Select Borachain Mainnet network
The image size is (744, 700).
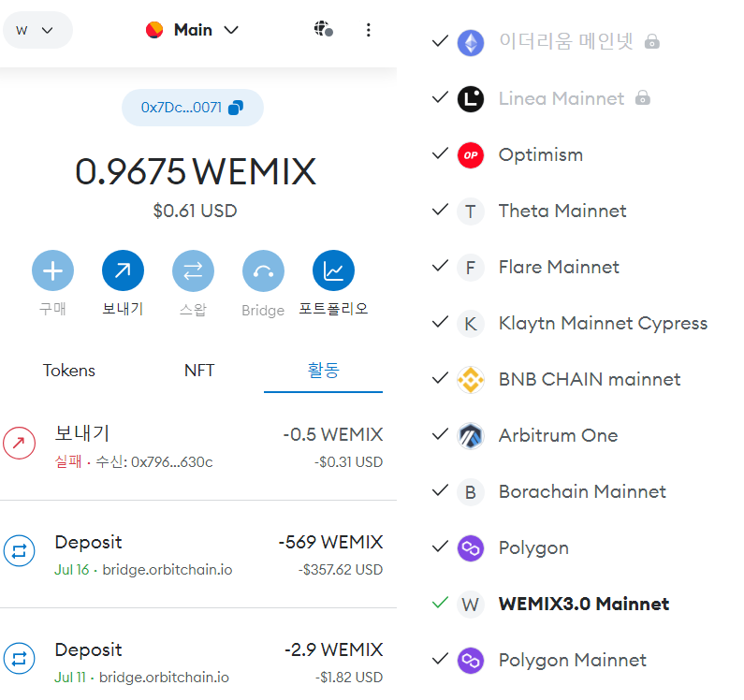click(x=584, y=492)
